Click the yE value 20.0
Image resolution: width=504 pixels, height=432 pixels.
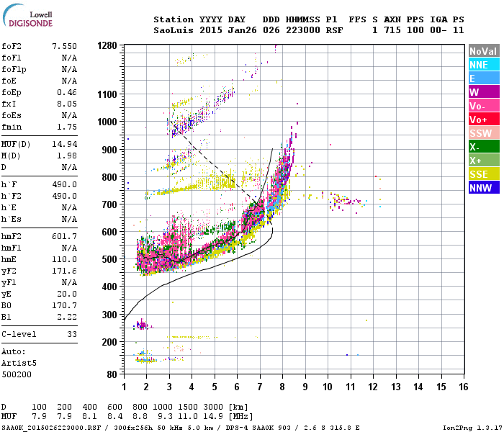[67, 294]
